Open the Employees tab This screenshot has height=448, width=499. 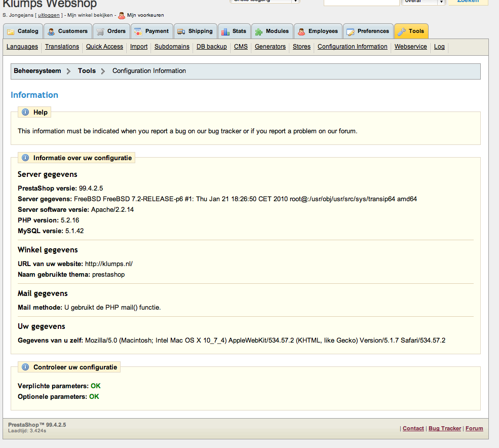(x=318, y=31)
